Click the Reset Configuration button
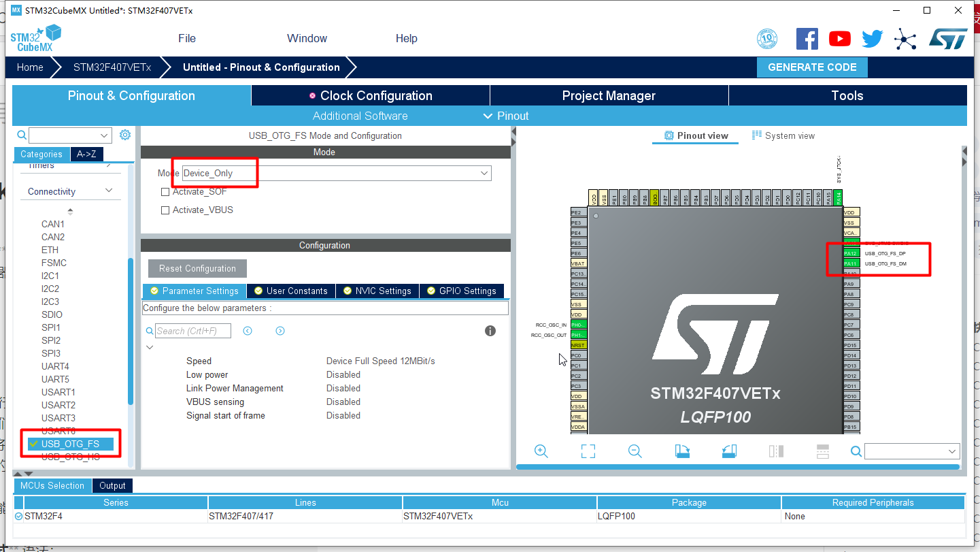 (197, 267)
